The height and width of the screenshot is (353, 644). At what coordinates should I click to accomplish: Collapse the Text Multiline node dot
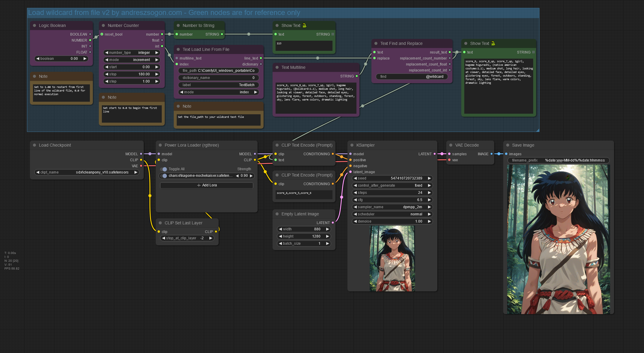(x=277, y=67)
